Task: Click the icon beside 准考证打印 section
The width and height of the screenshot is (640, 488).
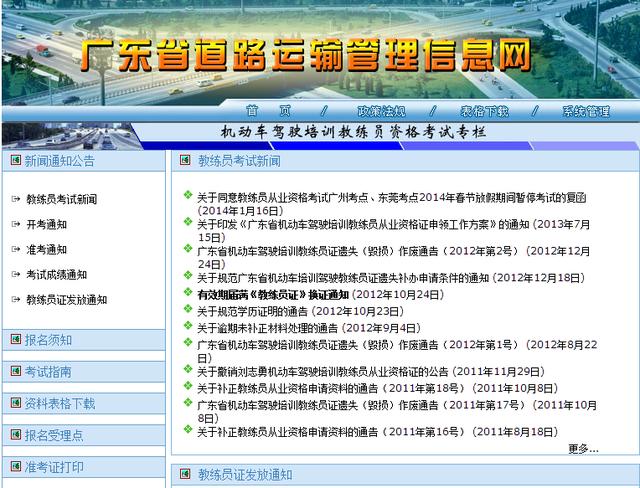Action: pyautogui.click(x=15, y=467)
